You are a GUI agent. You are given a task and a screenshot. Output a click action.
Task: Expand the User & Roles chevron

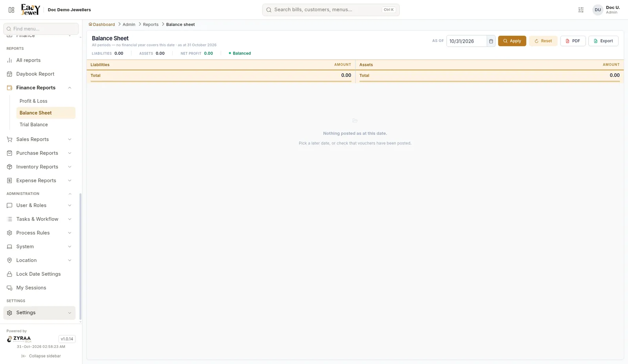69,206
